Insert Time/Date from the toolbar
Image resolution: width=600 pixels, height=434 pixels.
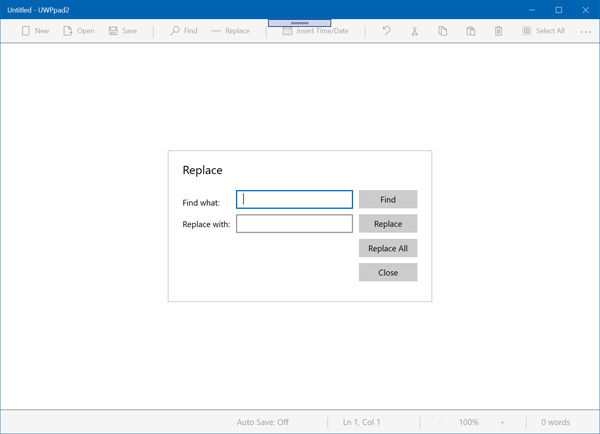(315, 31)
